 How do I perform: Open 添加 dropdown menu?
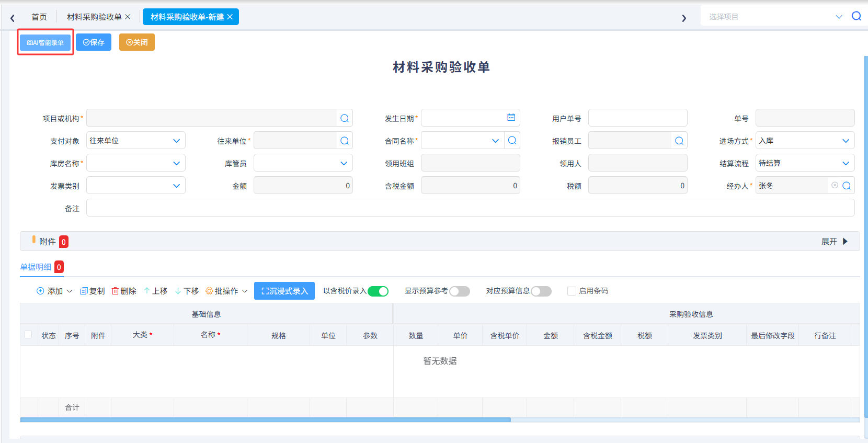54,291
